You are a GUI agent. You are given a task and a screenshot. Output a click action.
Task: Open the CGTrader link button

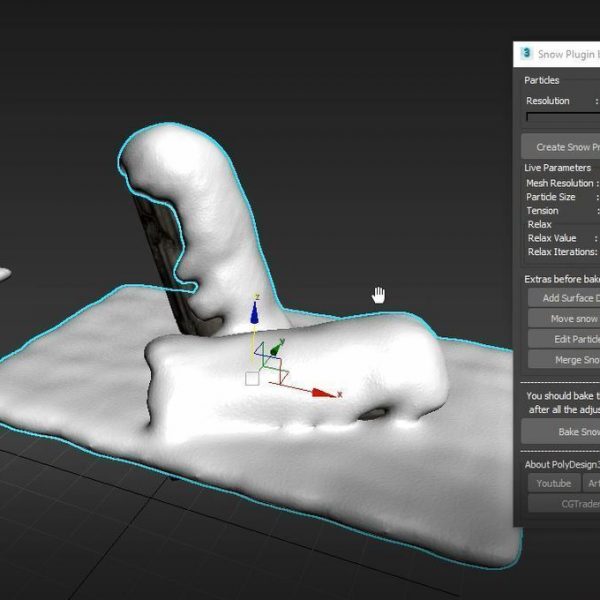(x=572, y=504)
